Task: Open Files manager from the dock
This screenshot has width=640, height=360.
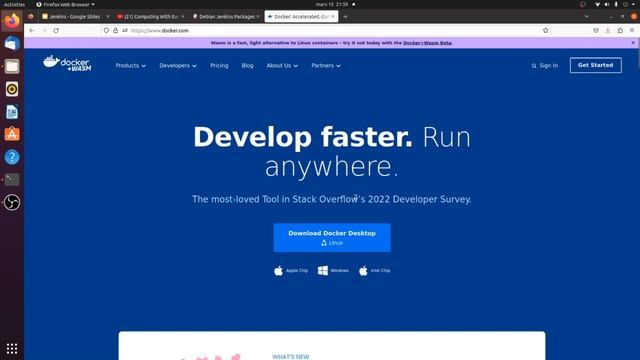Action: [x=12, y=66]
